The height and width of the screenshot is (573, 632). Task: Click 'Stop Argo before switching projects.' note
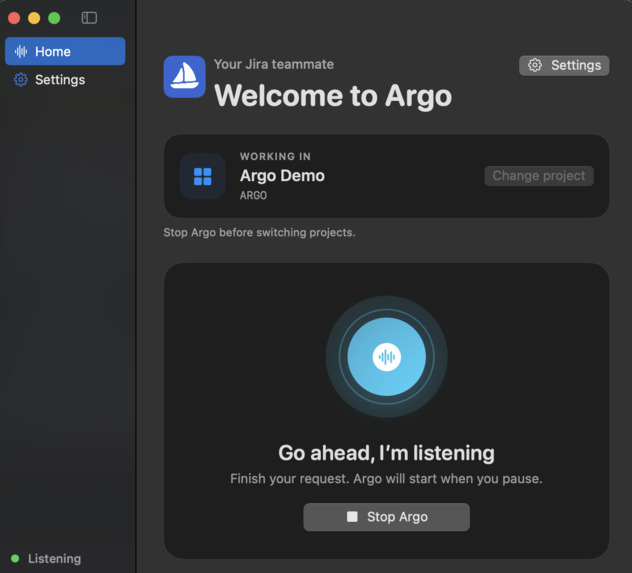point(259,233)
